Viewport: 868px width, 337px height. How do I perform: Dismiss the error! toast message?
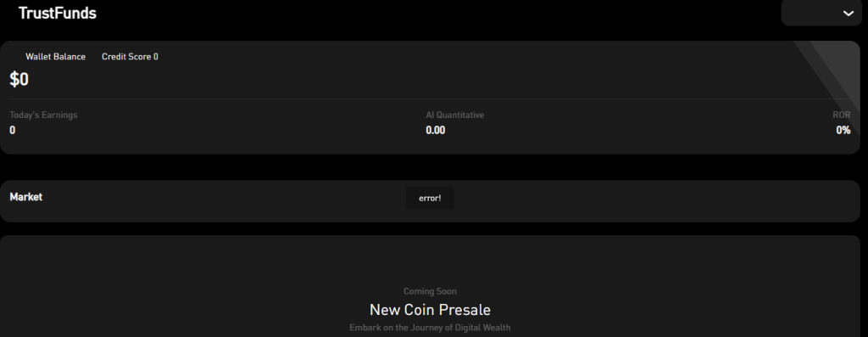[x=430, y=198]
